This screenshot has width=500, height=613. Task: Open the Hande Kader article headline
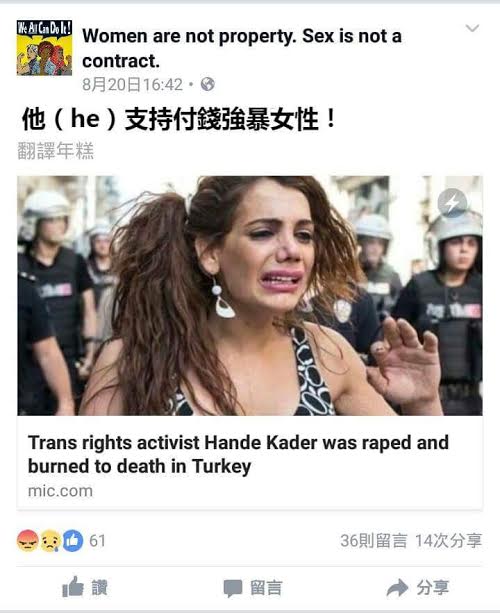tap(238, 454)
